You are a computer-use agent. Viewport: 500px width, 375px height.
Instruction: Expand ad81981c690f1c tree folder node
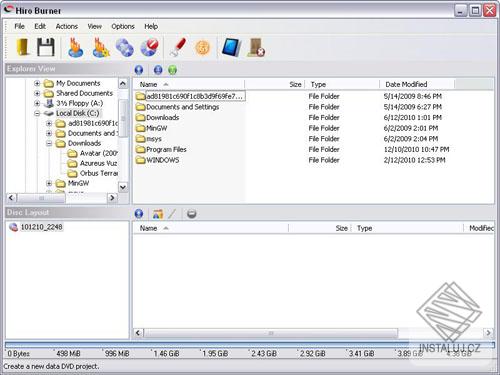pos(49,124)
